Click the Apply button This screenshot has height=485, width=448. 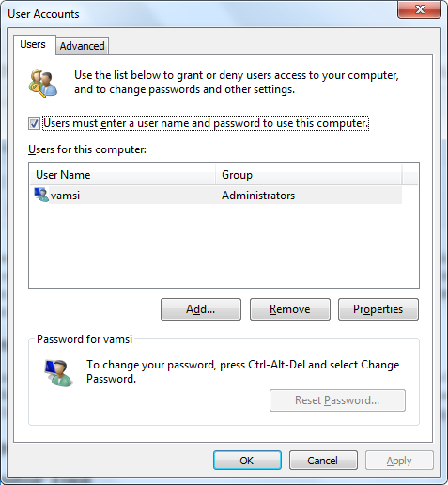(x=399, y=461)
